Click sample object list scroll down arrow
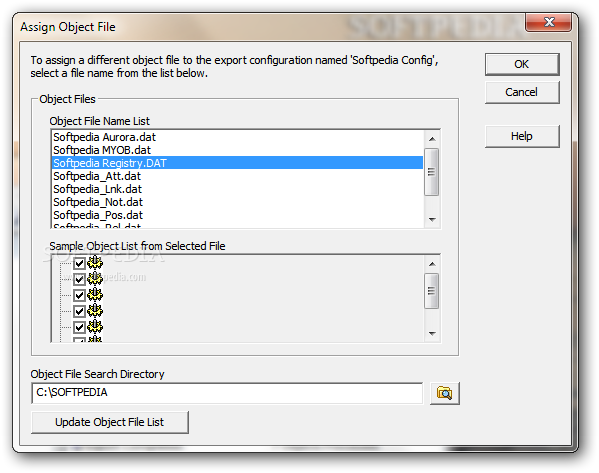Viewport: 599px width, 473px height. (432, 334)
